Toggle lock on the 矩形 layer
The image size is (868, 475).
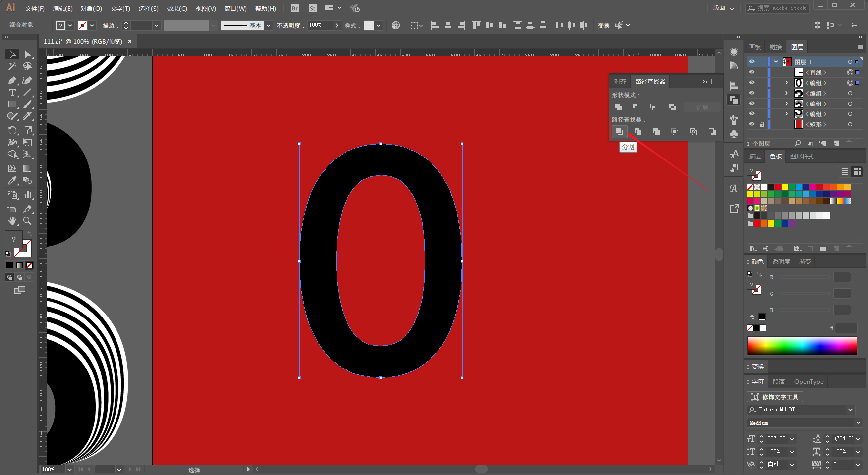click(x=762, y=124)
